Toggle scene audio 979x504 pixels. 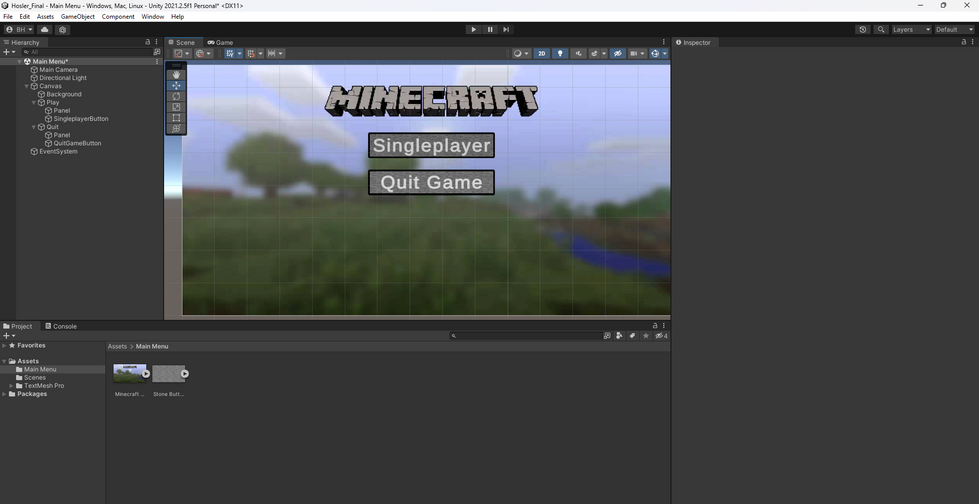(x=579, y=54)
